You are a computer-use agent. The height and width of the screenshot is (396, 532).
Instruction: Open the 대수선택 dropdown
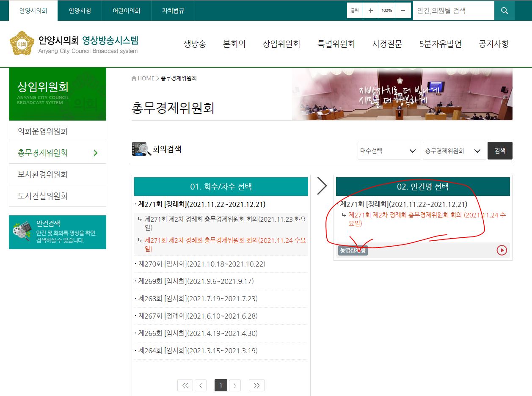389,151
